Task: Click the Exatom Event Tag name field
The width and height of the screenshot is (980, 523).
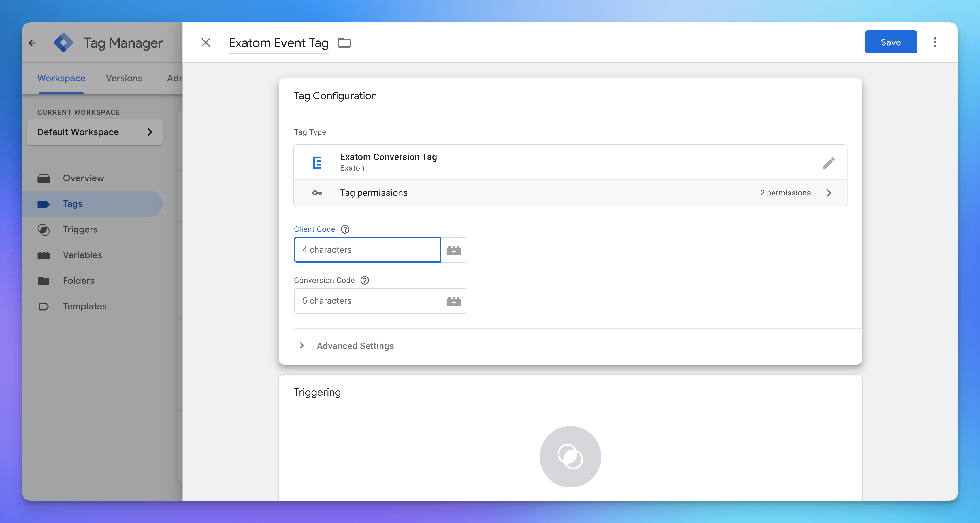Action: (x=278, y=43)
